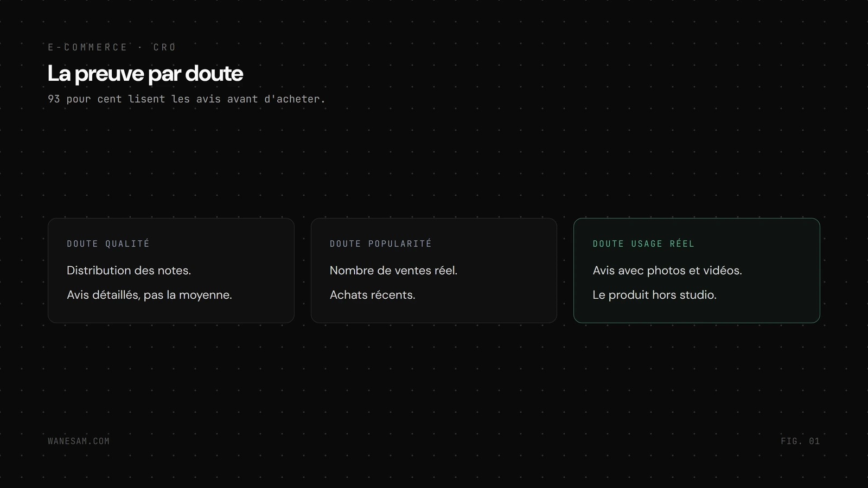Select 'Distribution des notes.' text
Image resolution: width=868 pixels, height=488 pixels.
[129, 271]
